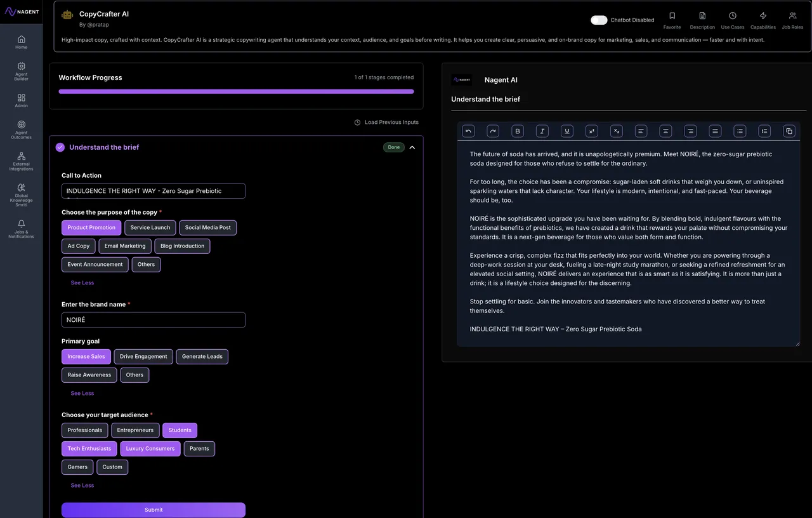Center-align text in the editor
Screen dimensions: 812x518
tap(666, 131)
